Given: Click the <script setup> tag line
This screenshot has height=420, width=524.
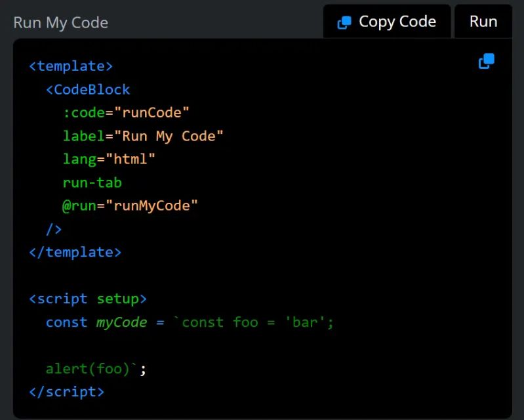Looking at the screenshot, I should [x=88, y=299].
